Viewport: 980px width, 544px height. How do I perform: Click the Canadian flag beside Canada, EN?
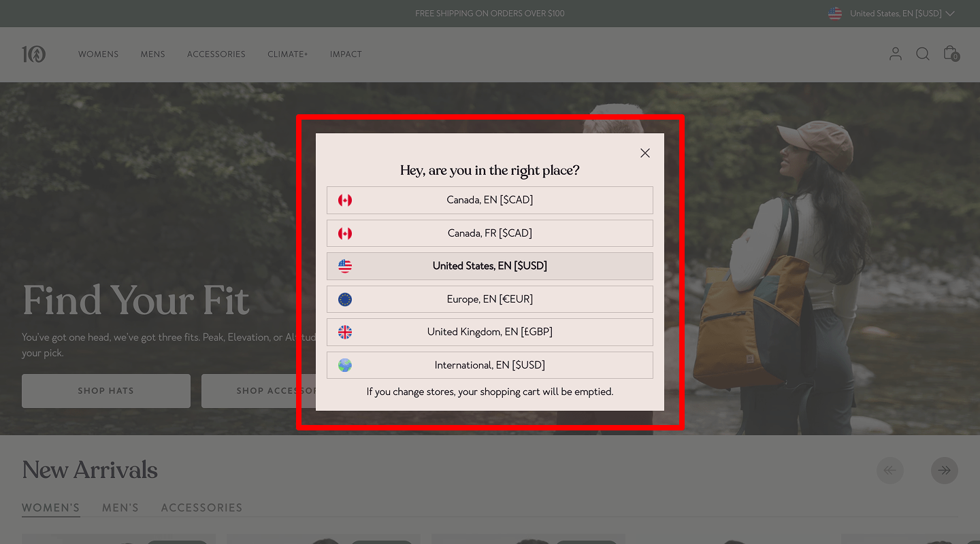click(x=345, y=200)
